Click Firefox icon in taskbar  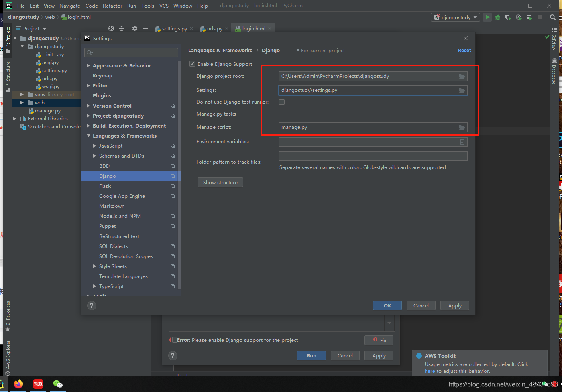click(18, 384)
